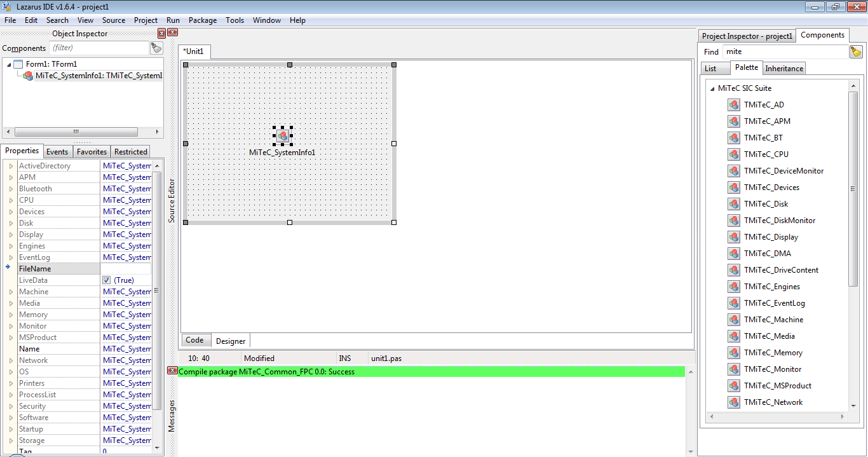Close the Messages panel
The image size is (868, 457).
(x=172, y=371)
